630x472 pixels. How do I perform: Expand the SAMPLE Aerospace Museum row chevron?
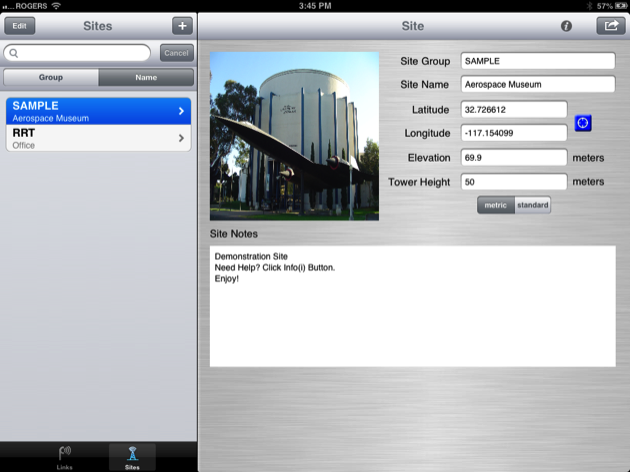click(x=181, y=111)
